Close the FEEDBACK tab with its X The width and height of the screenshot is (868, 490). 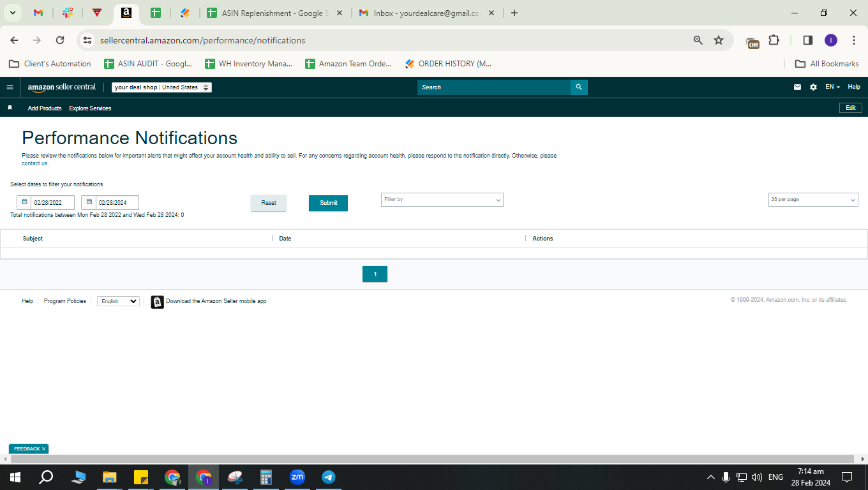pos(43,449)
